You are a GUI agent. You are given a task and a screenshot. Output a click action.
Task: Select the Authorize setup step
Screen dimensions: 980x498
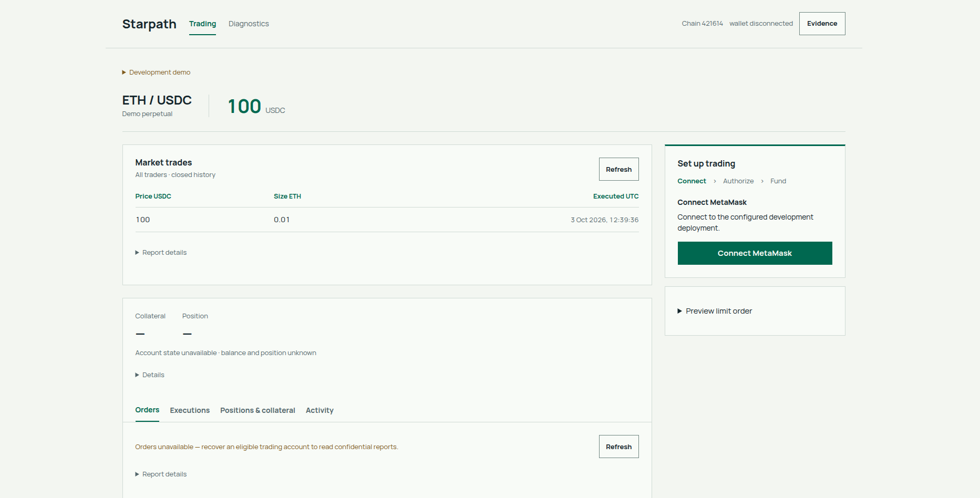click(x=738, y=181)
